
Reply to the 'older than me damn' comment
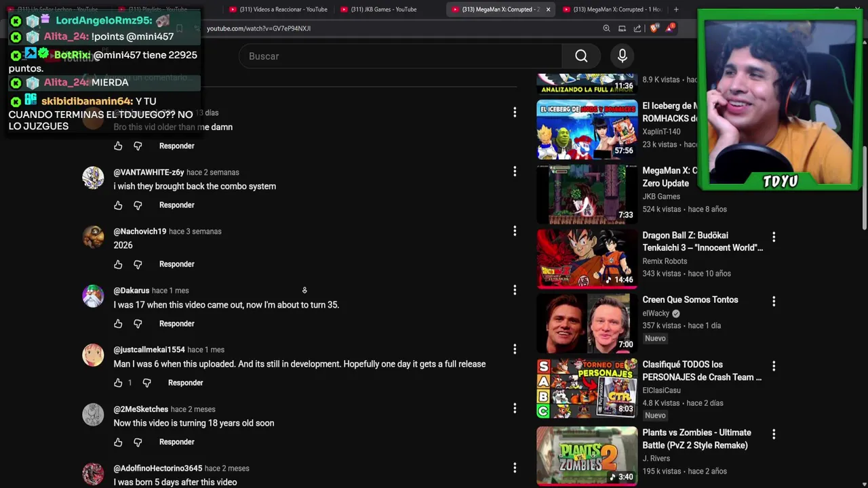coord(176,146)
